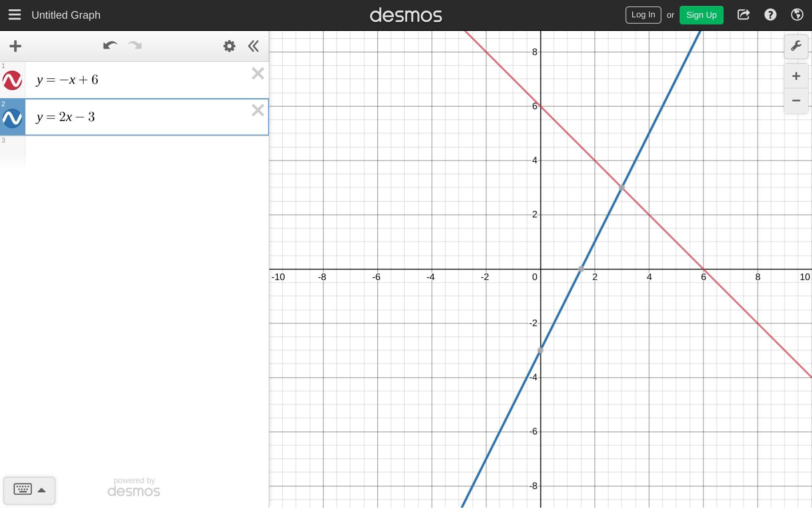The height and width of the screenshot is (508, 812).
Task: Zoom in on the graph
Action: 796,76
